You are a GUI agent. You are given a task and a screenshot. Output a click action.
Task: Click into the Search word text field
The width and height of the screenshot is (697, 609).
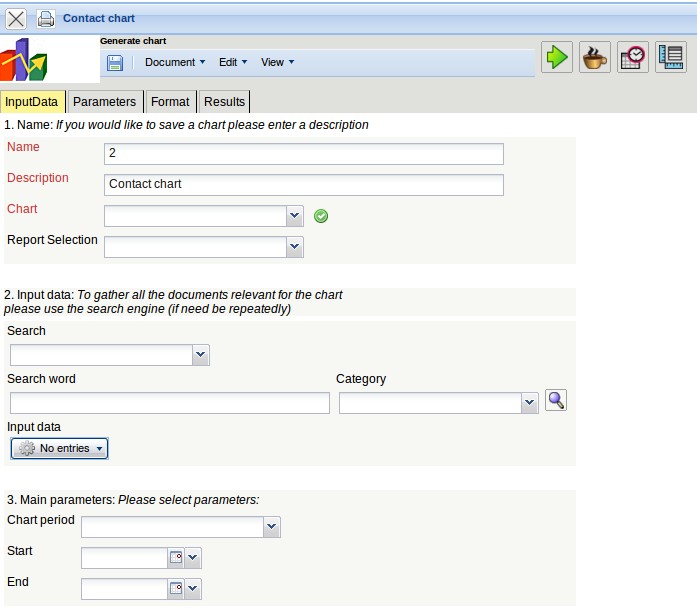(x=169, y=403)
